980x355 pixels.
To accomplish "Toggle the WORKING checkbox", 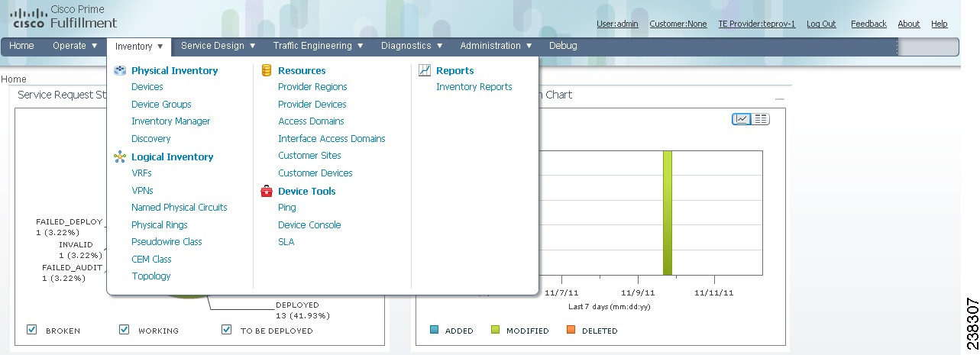I will click(125, 330).
